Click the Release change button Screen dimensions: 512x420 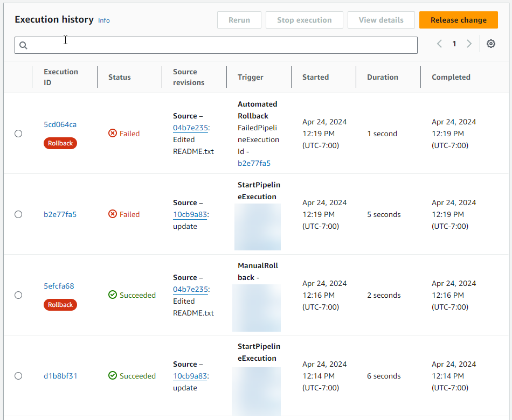[x=458, y=20]
